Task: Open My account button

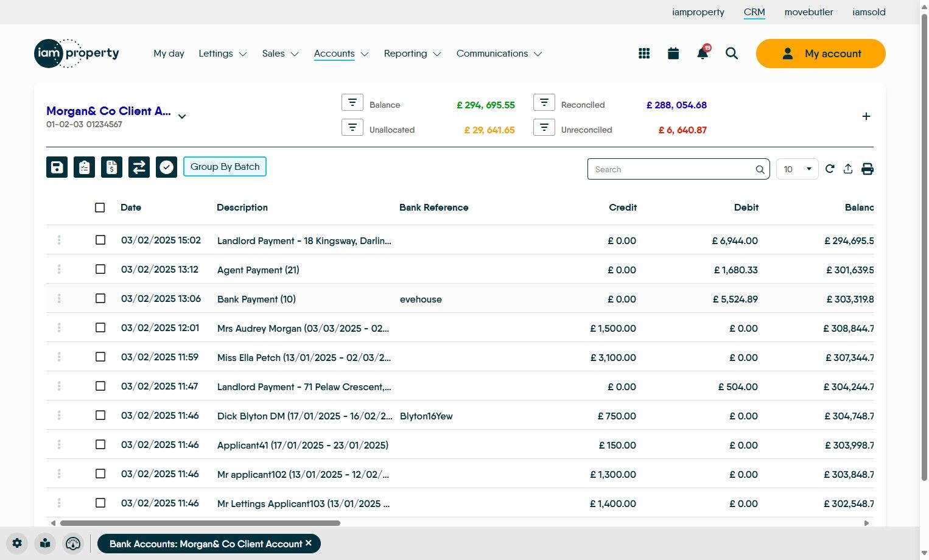Action: [820, 54]
